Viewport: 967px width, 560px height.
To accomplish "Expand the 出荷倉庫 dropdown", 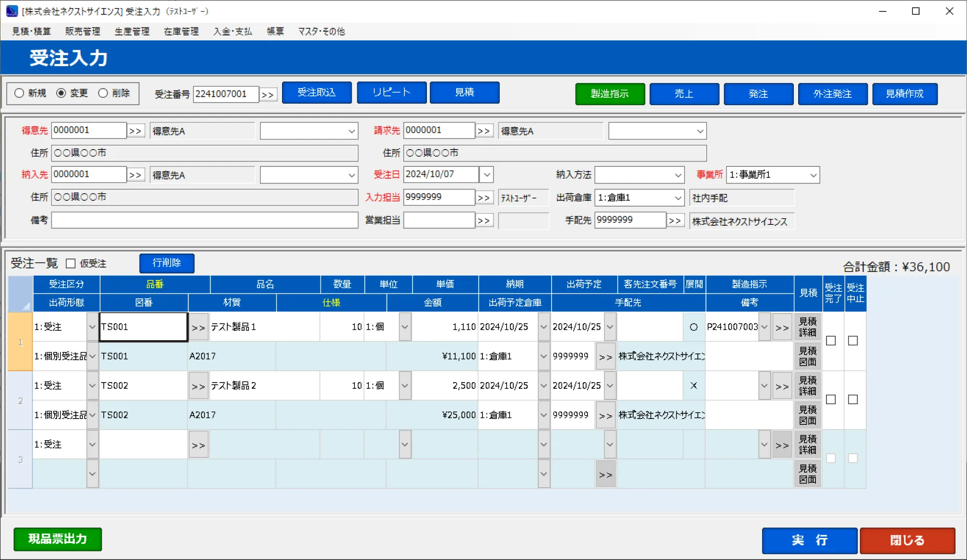I will point(678,198).
